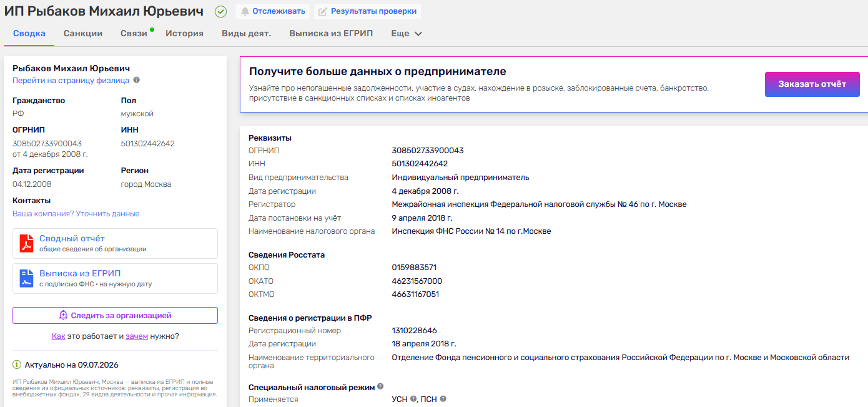Click Инспекция ФНС России № 14 по г.Москве
This screenshot has height=407, width=868.
[471, 231]
